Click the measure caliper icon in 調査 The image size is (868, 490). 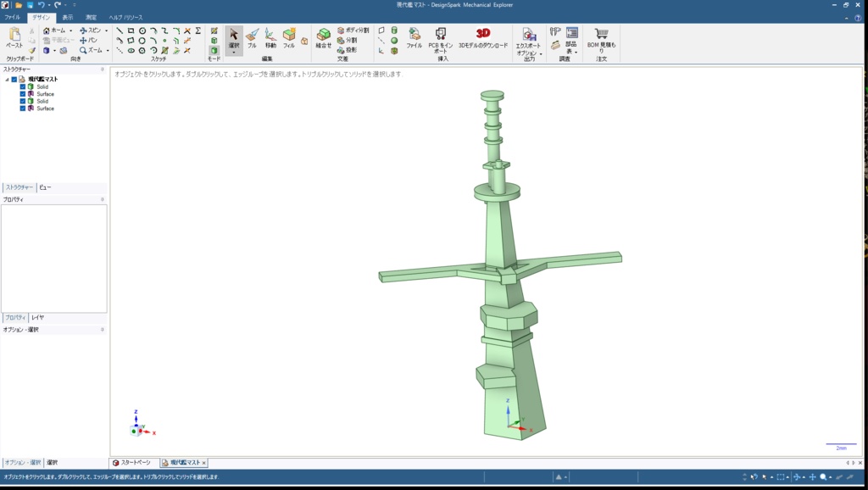click(555, 32)
